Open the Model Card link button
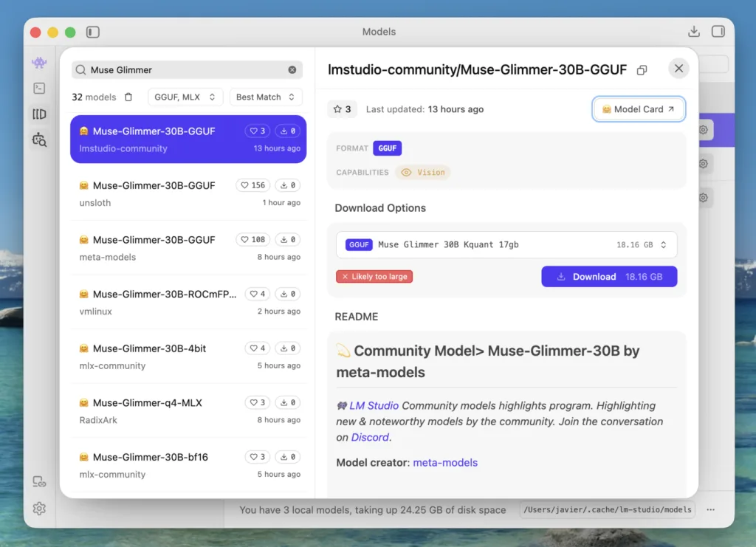756x547 pixels. click(639, 109)
